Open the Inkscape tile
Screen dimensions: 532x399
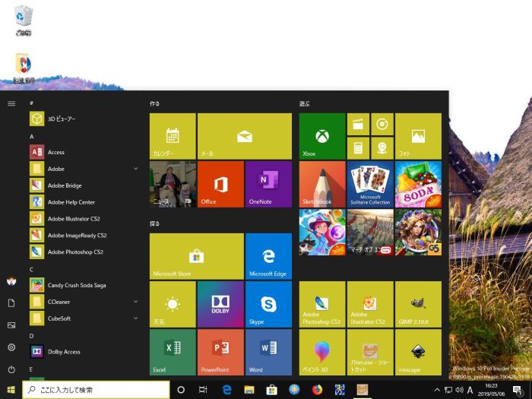[418, 352]
